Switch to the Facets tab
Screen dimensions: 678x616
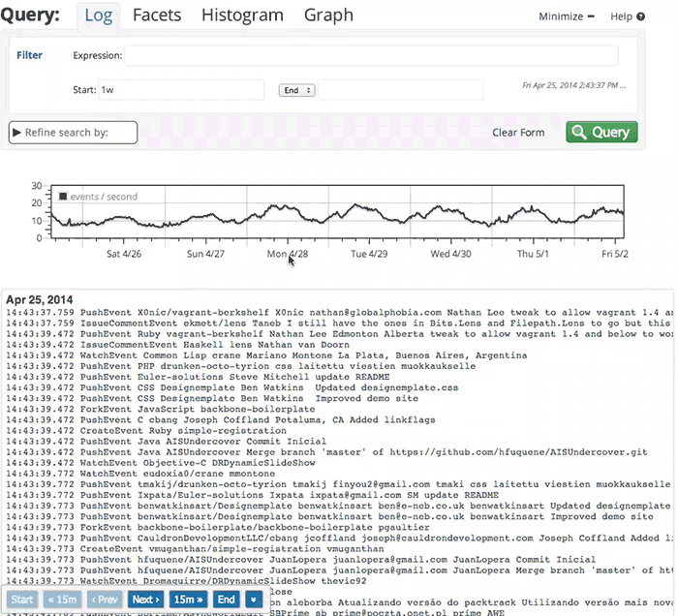(157, 15)
